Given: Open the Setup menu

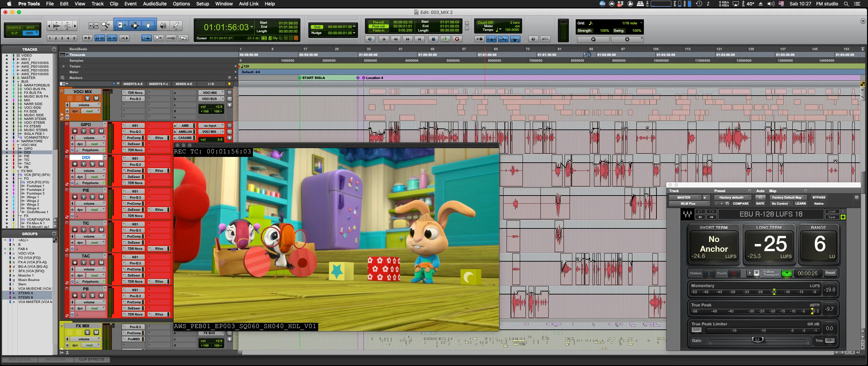Looking at the screenshot, I should (202, 4).
